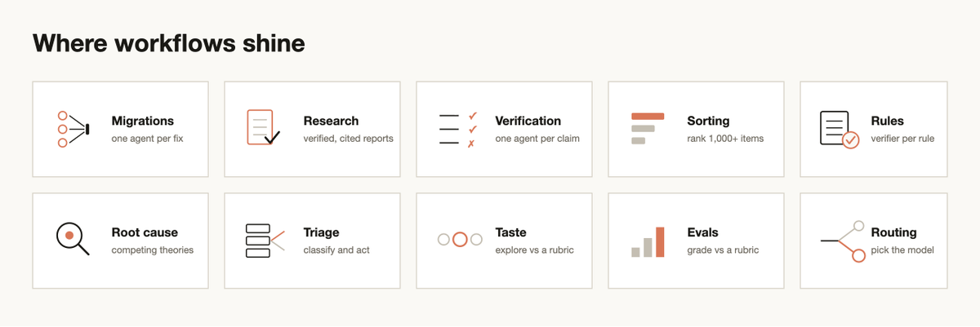980x327 pixels.
Task: Click the Verification checklist icon
Action: tap(457, 130)
